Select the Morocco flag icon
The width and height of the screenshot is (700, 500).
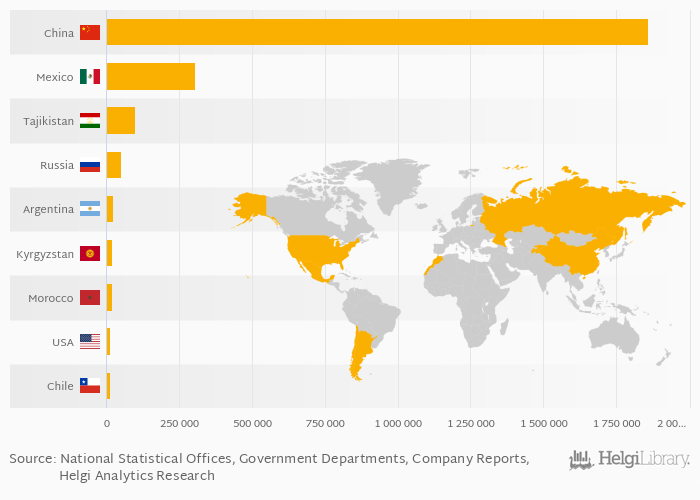(90, 298)
